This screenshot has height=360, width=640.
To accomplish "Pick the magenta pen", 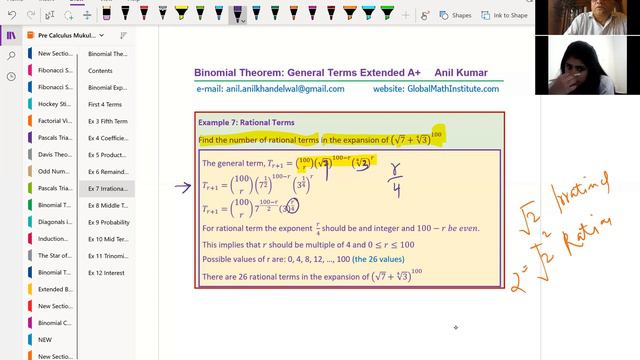I will point(312,14).
